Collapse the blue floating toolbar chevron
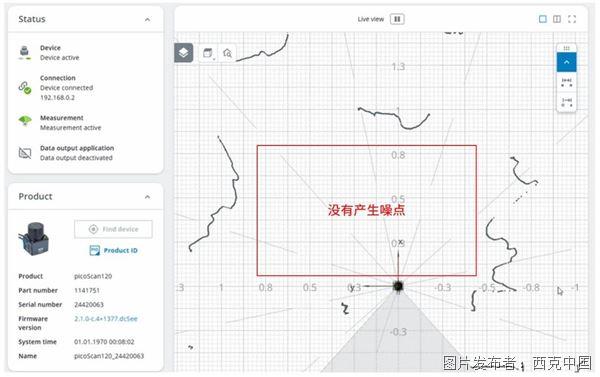This screenshot has height=377, width=600. pyautogui.click(x=566, y=62)
